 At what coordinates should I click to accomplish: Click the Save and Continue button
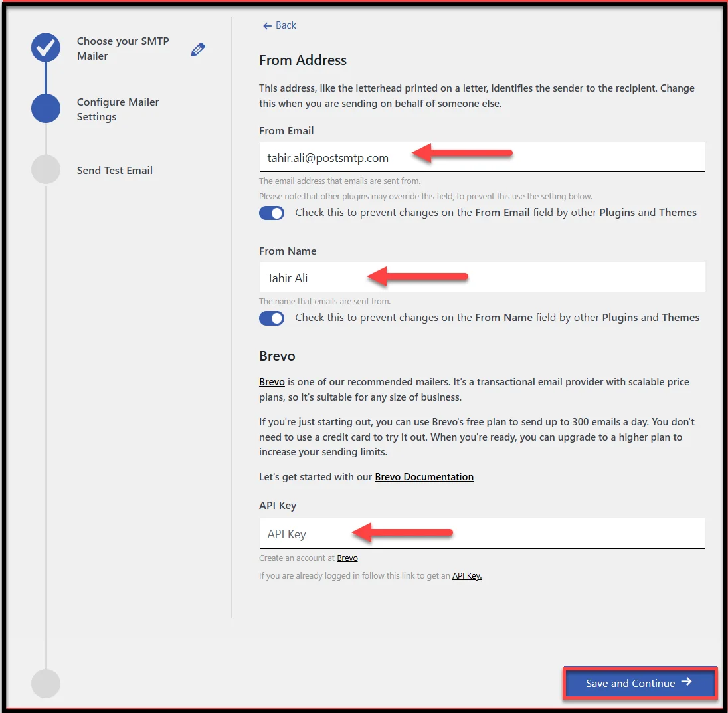point(639,683)
